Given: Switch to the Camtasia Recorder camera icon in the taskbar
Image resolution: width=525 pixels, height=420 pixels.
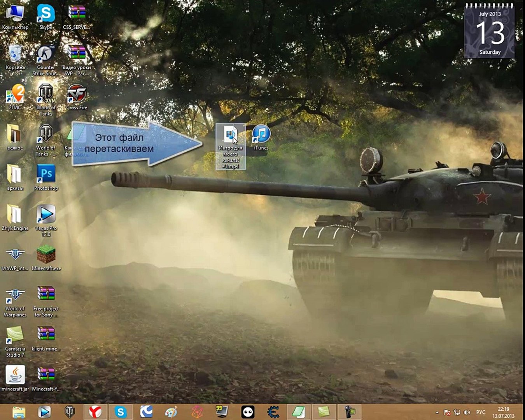Looking at the screenshot, I should (x=349, y=411).
